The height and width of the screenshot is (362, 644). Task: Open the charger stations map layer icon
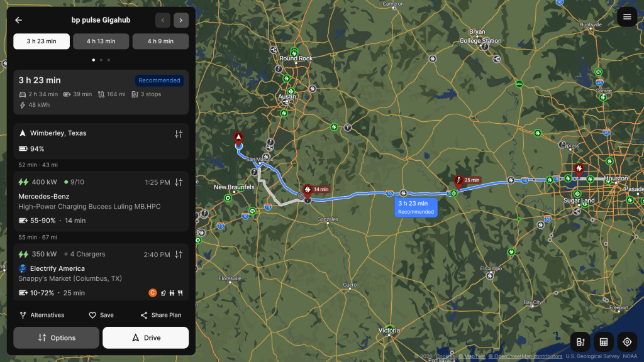580,342
